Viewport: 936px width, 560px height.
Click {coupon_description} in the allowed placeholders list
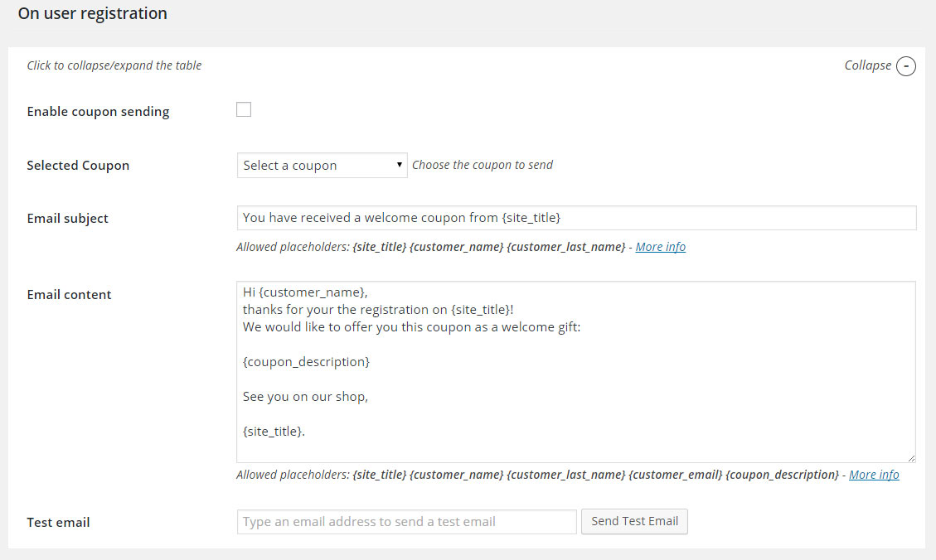782,475
